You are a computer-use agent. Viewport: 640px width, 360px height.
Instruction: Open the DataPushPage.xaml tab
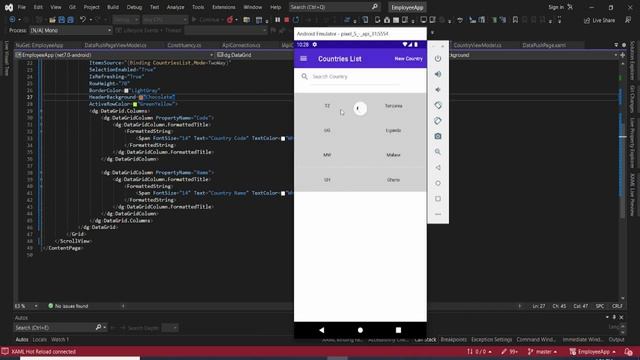pos(544,45)
